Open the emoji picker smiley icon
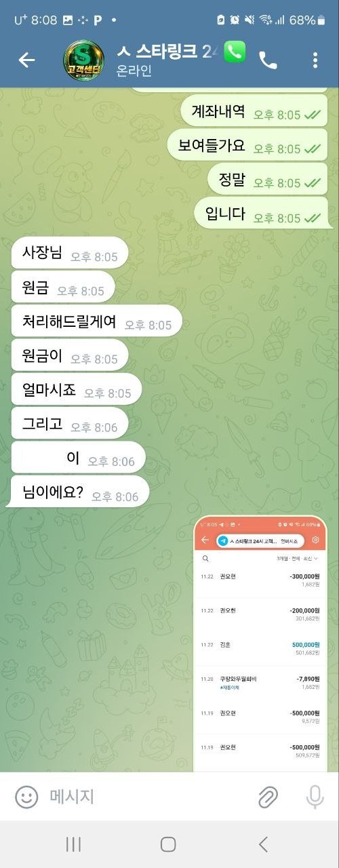 [26, 796]
